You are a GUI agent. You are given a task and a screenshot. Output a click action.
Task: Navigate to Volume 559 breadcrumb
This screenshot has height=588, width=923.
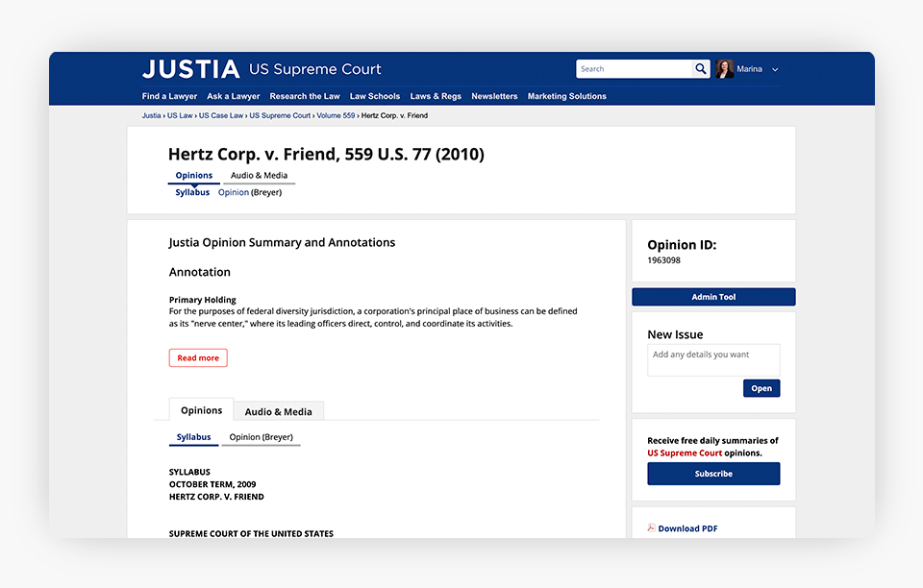(336, 115)
